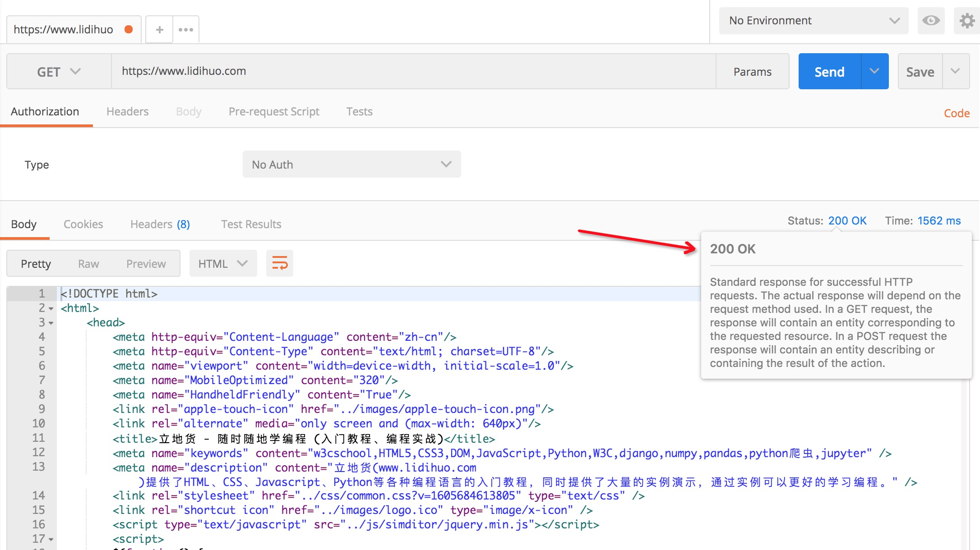Click the stylesheet link line 14
Screen dimensions: 980x550
coord(379,496)
